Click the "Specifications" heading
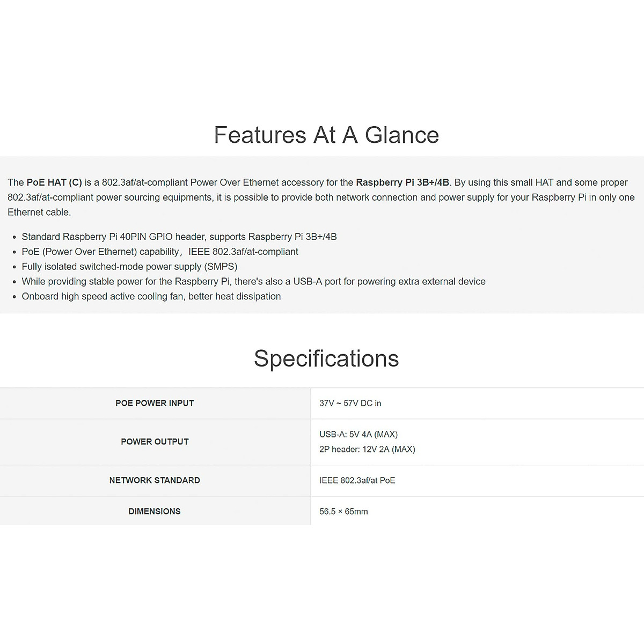 (326, 358)
